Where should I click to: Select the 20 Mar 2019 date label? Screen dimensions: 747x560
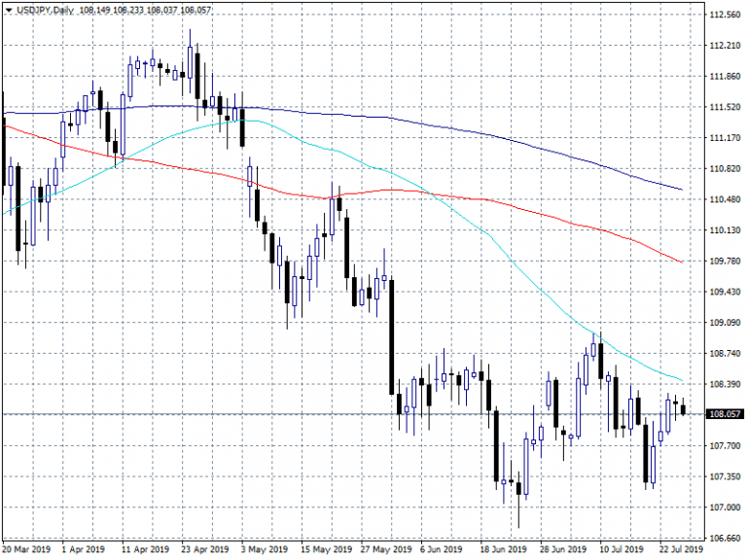(26, 549)
